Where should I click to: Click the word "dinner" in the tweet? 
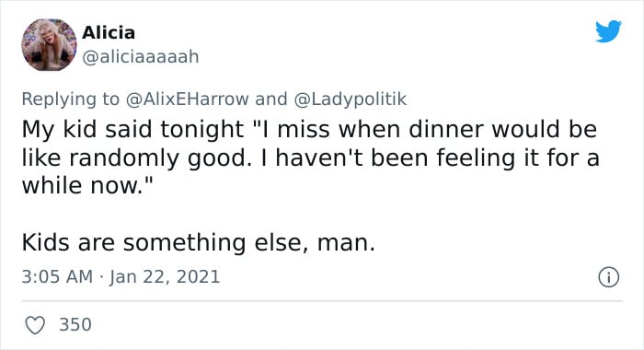[x=446, y=129]
